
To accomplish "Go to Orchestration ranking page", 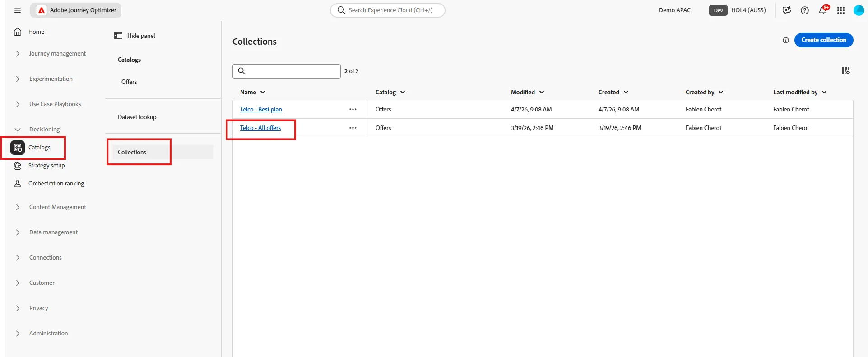I will tap(56, 184).
